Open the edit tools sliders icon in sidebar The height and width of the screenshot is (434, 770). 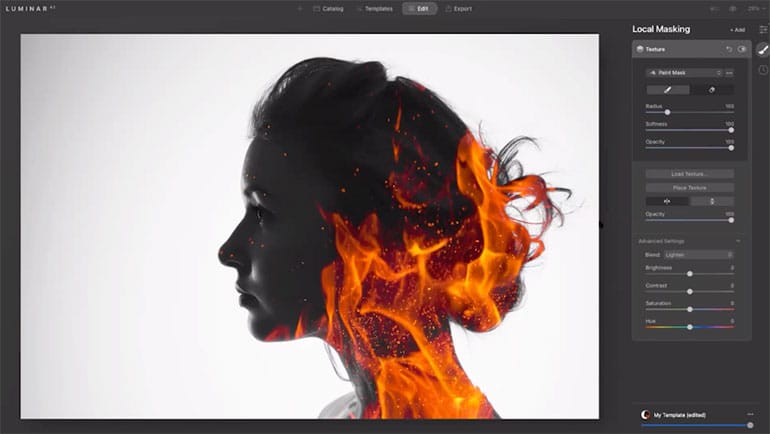coord(763,29)
